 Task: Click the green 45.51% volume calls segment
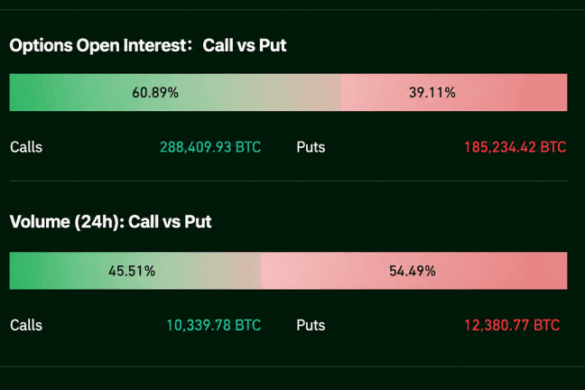[135, 271]
